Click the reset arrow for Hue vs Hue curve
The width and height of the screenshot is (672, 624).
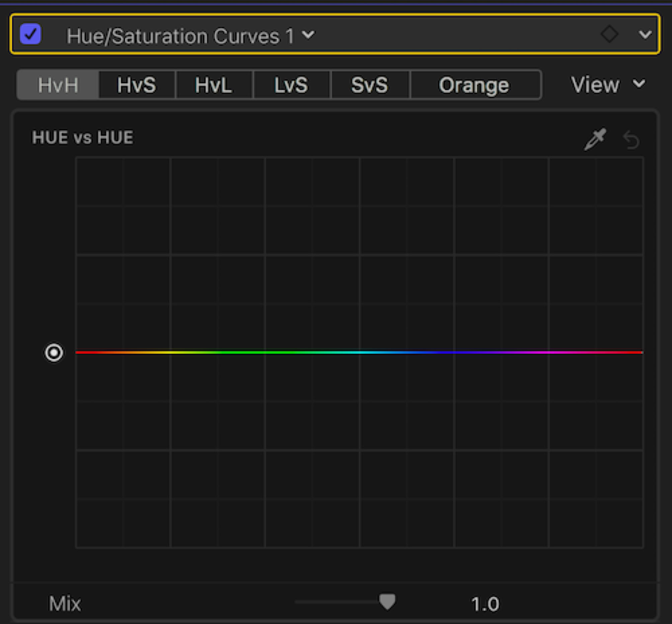click(x=631, y=140)
